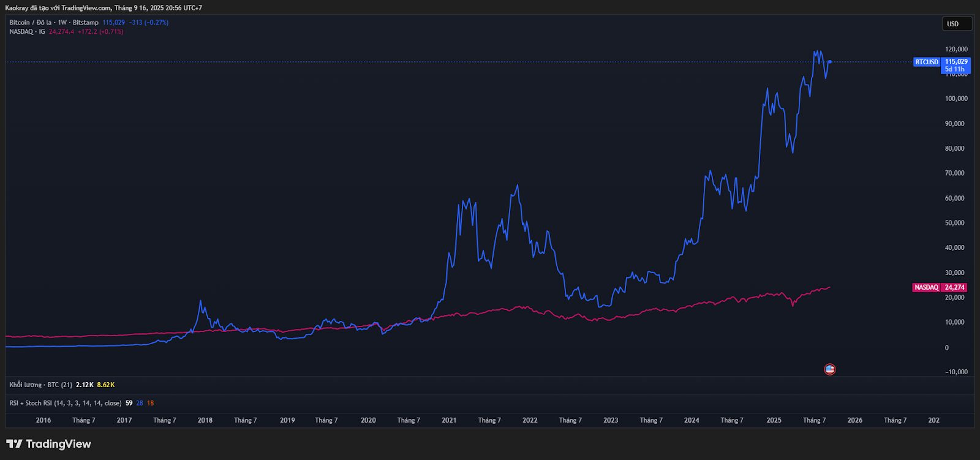Click the RSI + Stoch RSI indicator legend

65,403
